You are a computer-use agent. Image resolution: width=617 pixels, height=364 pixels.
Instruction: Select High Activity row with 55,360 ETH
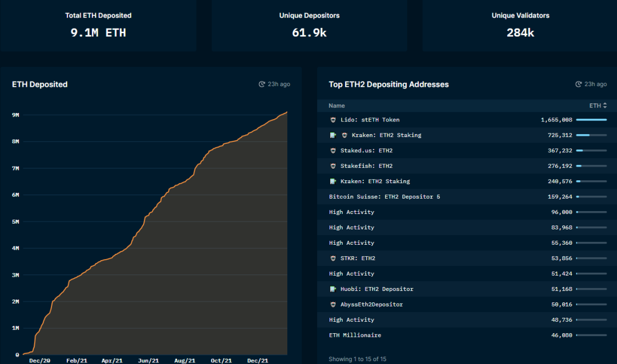click(467, 243)
